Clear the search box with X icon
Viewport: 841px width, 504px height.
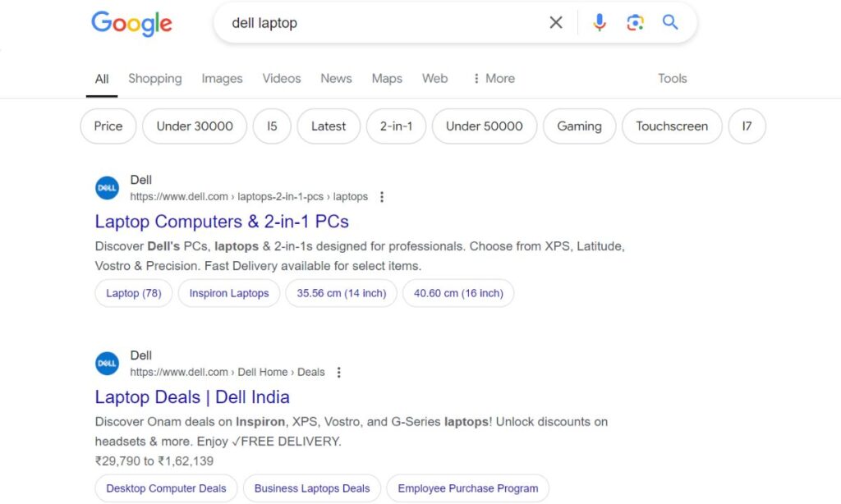coord(556,22)
